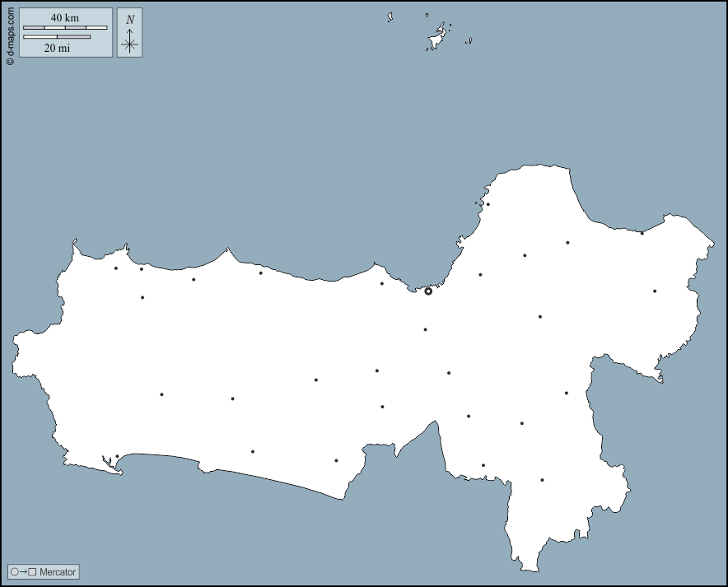The height and width of the screenshot is (587, 728).
Task: Select the easternmost city dot on the map
Action: pos(655,291)
